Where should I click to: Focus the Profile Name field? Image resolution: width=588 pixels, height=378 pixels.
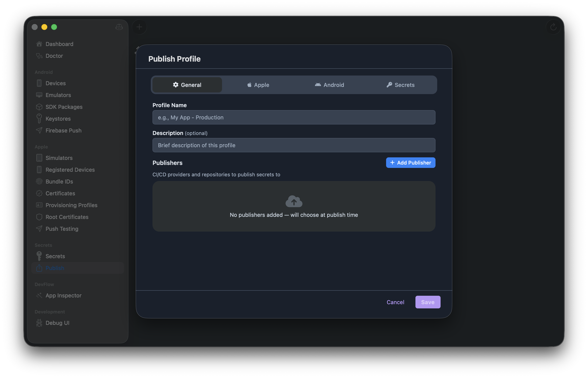coord(294,117)
